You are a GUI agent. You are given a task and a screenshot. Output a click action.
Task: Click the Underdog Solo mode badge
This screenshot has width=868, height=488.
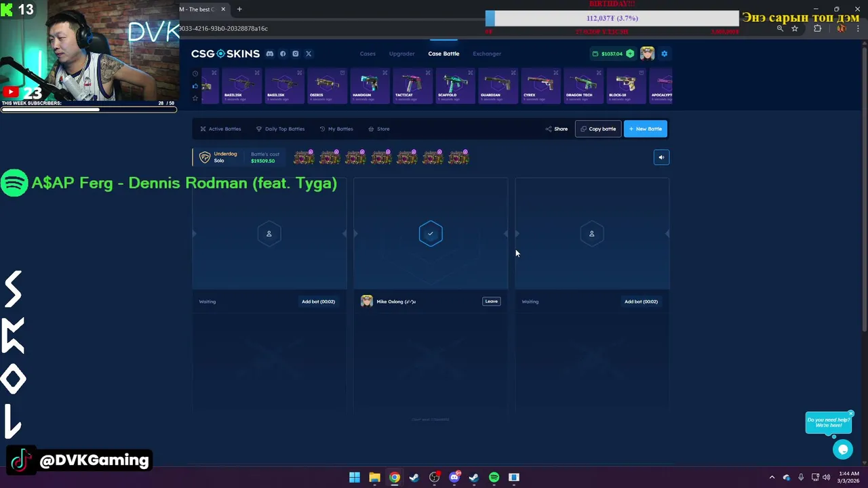218,157
